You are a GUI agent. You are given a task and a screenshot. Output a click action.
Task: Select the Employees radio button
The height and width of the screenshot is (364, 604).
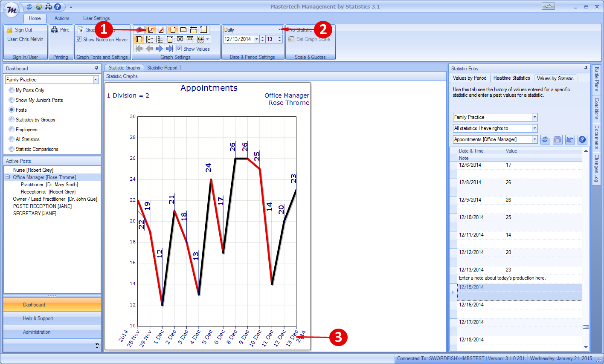click(x=12, y=130)
